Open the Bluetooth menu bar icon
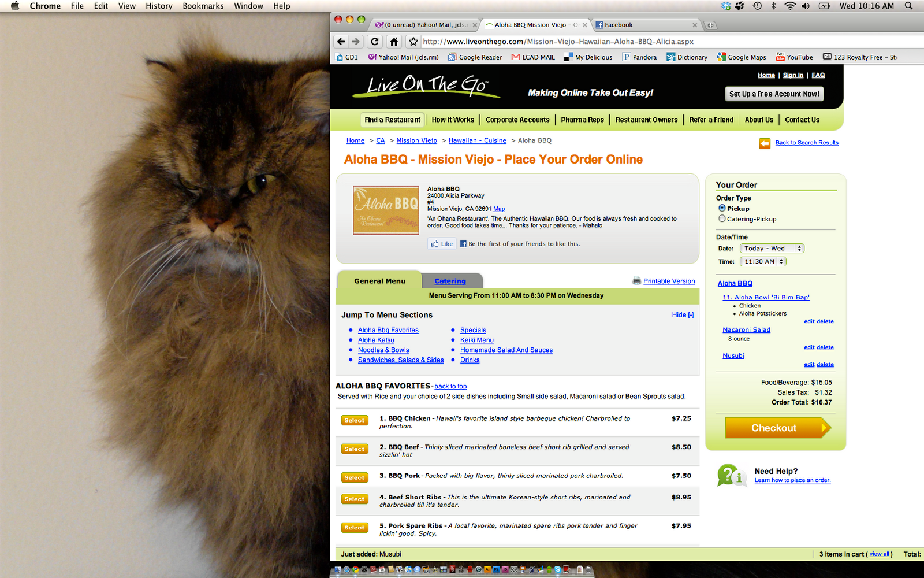 pyautogui.click(x=774, y=6)
